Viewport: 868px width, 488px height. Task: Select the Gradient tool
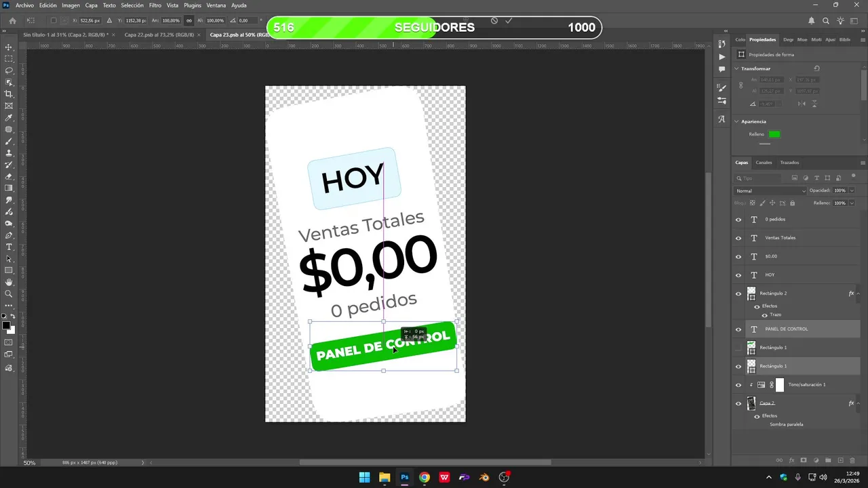coord(9,188)
